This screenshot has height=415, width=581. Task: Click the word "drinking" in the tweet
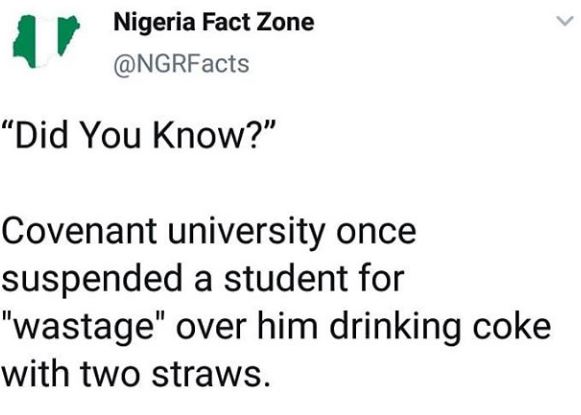(395, 328)
